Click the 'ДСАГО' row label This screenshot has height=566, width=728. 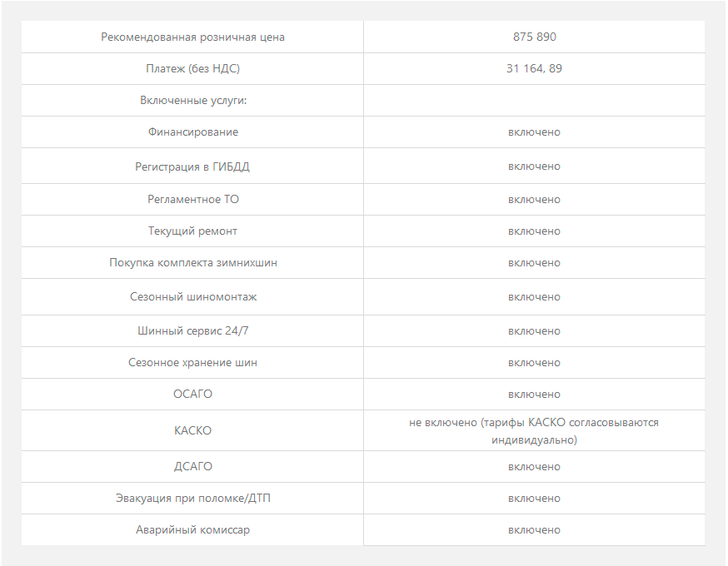coord(193,466)
